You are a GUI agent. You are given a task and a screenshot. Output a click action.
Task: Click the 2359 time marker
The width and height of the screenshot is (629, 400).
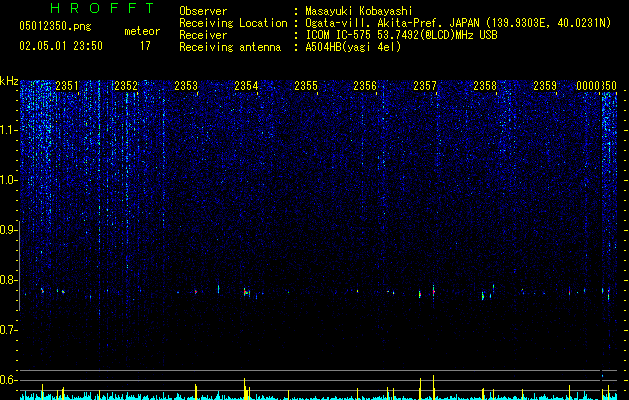(545, 86)
